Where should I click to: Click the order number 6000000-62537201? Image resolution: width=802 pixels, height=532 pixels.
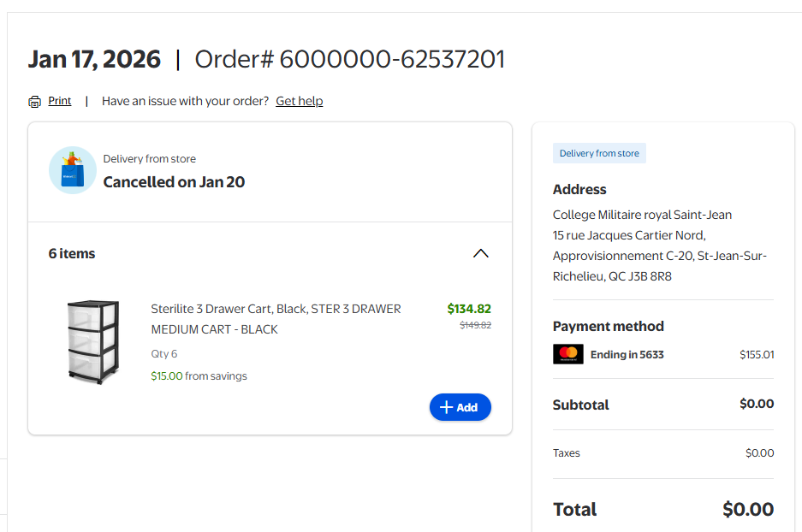pyautogui.click(x=392, y=59)
